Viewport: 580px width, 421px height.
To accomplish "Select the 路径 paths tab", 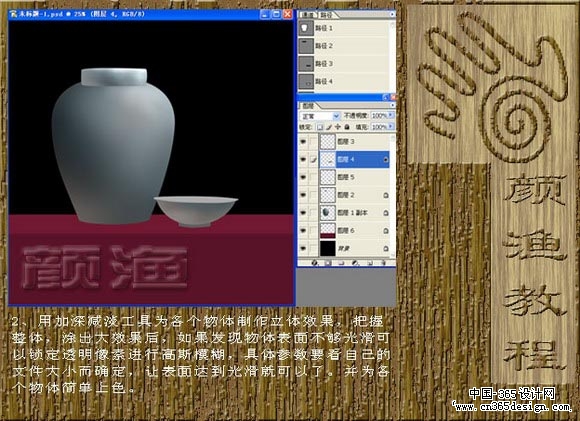I will (x=326, y=15).
